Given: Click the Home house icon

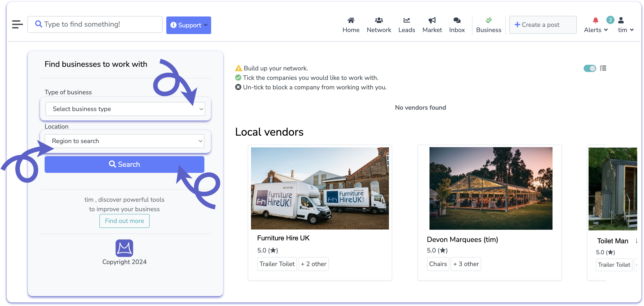Looking at the screenshot, I should pyautogui.click(x=351, y=20).
